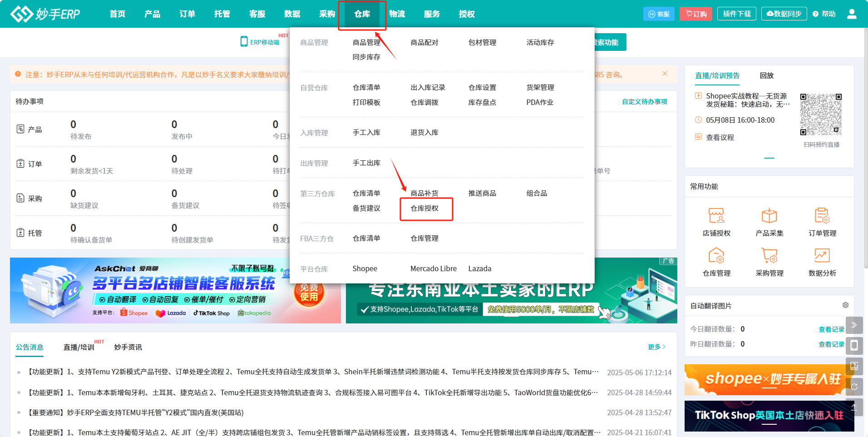Open the 采购管理 shortcut icon
Viewport: 868px width, 437px height.
(769, 256)
